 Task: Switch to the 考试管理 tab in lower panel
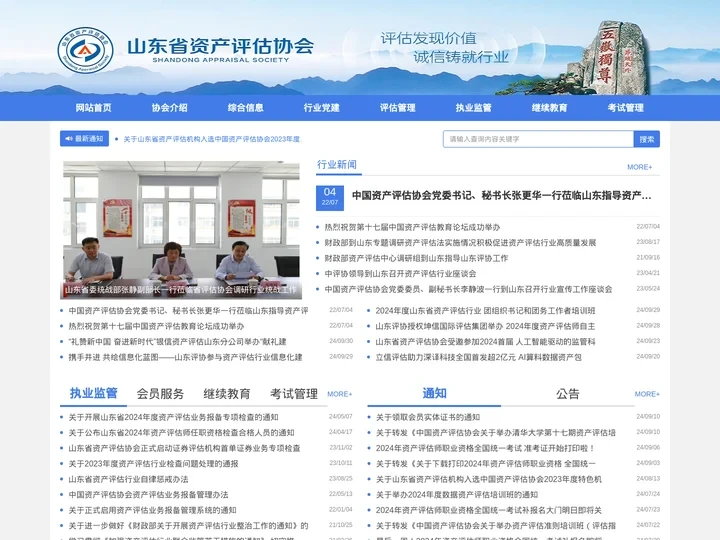(x=294, y=394)
